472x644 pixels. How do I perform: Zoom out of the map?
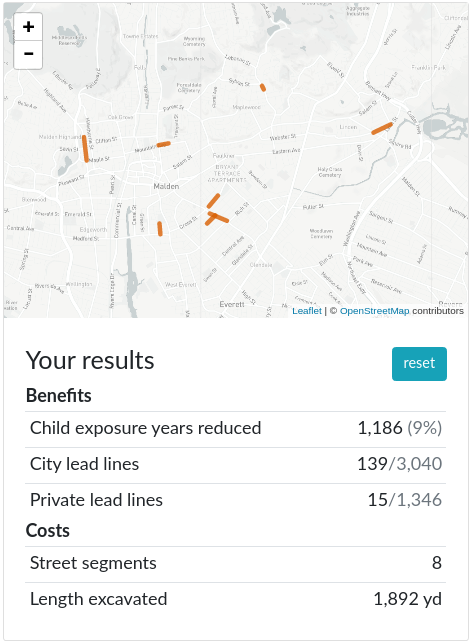(x=28, y=54)
